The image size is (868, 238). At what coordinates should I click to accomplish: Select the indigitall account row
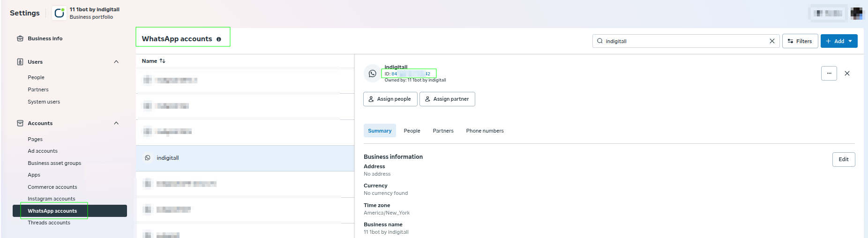point(245,158)
